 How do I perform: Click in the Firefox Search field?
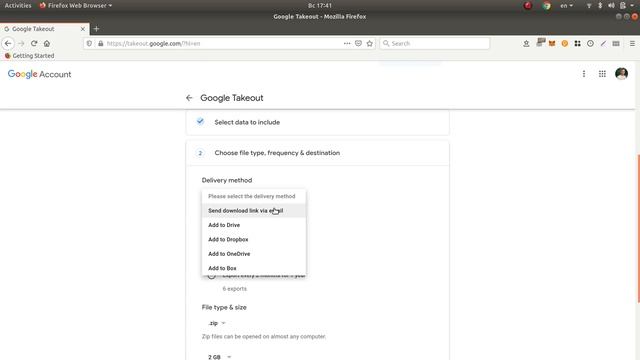coord(435,43)
